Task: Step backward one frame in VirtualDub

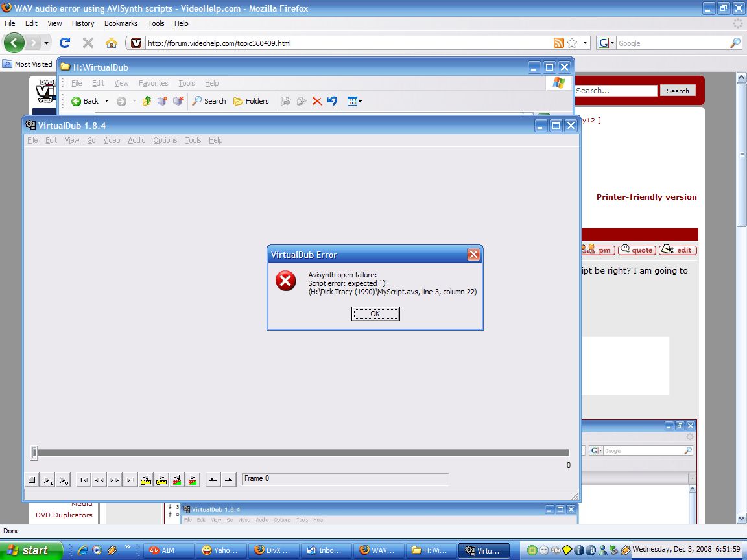Action: pyautogui.click(x=99, y=480)
